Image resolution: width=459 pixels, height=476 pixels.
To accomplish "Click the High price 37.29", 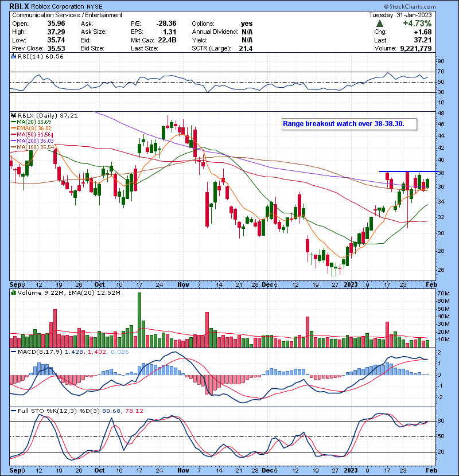I will pos(56,32).
